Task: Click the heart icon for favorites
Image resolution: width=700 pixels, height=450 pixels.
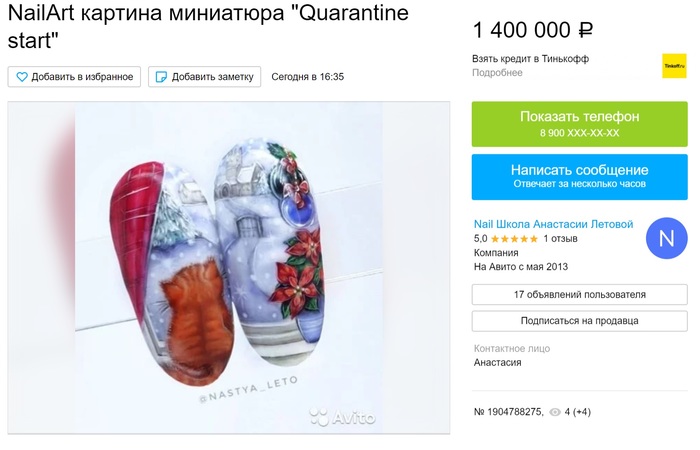Action: pos(22,77)
